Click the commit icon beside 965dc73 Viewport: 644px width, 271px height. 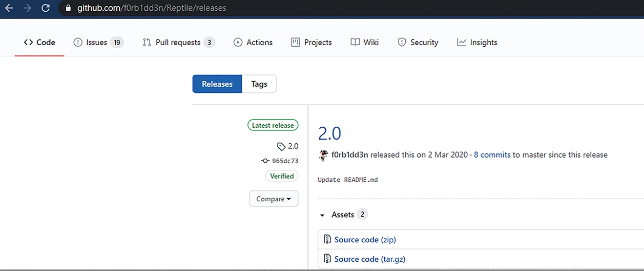click(265, 161)
